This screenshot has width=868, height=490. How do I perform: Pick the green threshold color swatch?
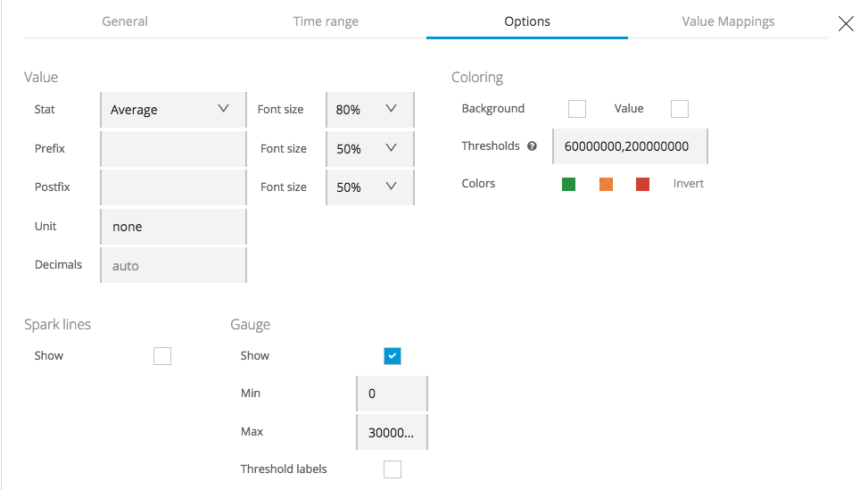click(x=569, y=185)
